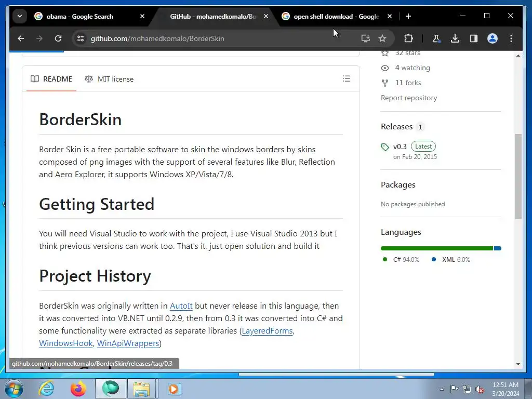
Task: Click the eye icon beside 4 watching
Action: point(385,68)
